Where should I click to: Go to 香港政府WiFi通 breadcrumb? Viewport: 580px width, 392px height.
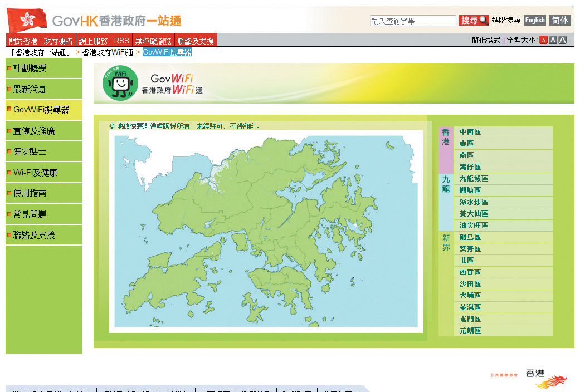click(108, 52)
